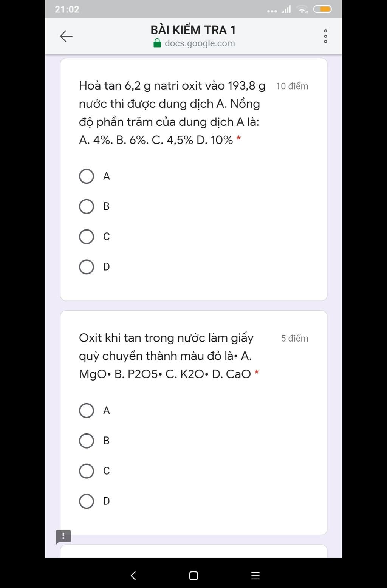This screenshot has width=387, height=588.
Task: Tap the Wi-Fi signal status icon
Action: click(x=302, y=9)
